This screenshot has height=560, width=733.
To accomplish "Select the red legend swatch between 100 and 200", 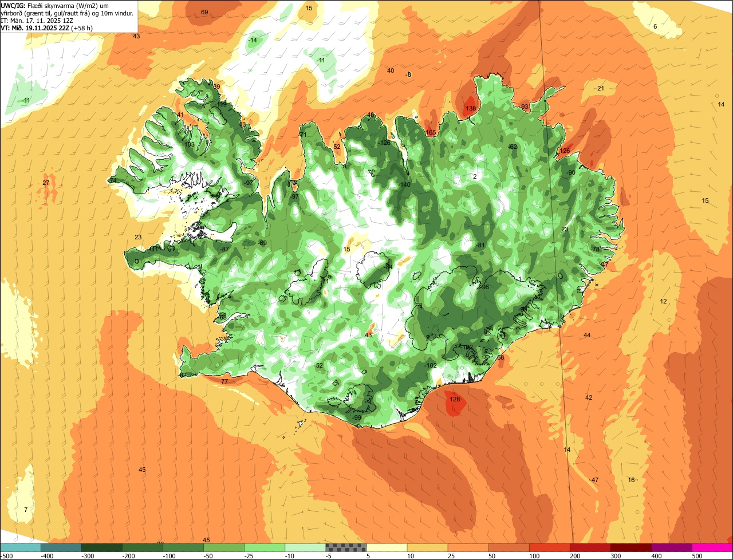I will point(549,547).
